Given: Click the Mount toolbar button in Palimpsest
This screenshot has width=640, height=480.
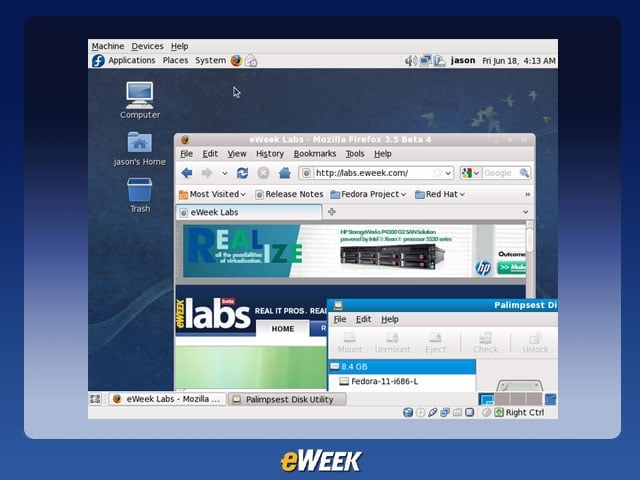Looking at the screenshot, I should click(x=350, y=343).
